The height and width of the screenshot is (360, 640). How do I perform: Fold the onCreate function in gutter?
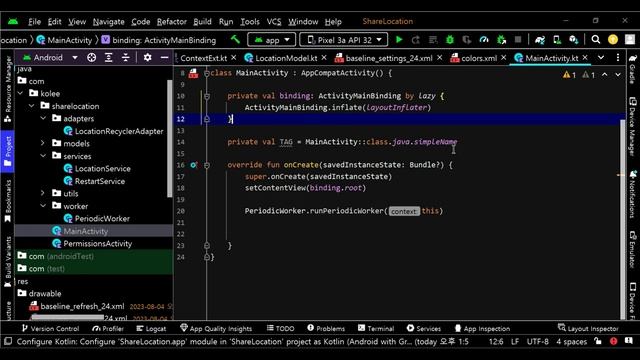tap(207, 165)
